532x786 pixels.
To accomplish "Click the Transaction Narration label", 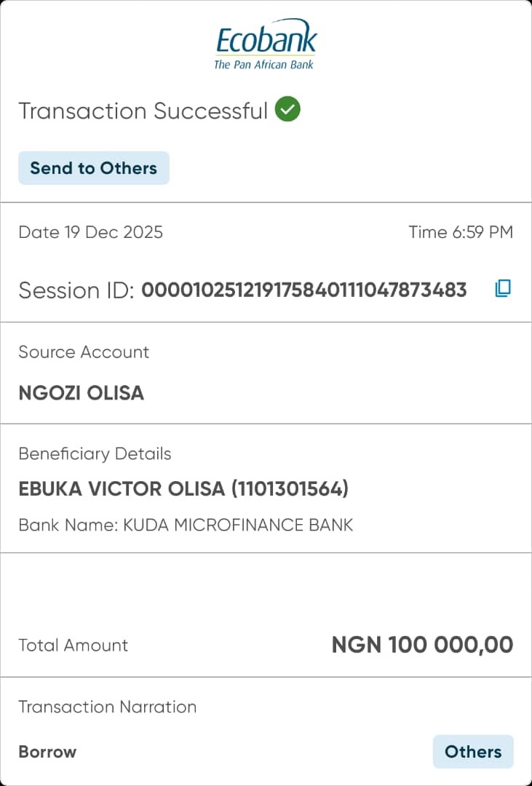I will pyautogui.click(x=108, y=707).
